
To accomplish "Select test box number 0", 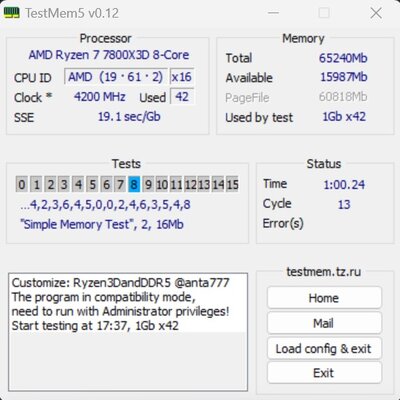I will (22, 184).
